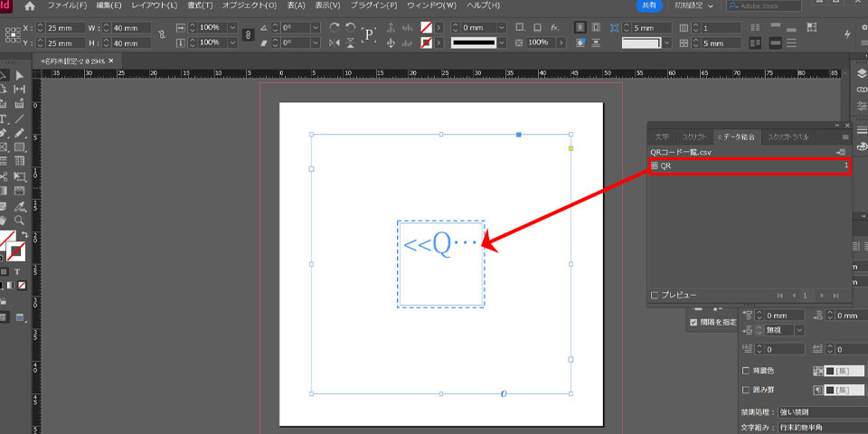This screenshot has height=434, width=868.
Task: Open the 初期設定 workspace dropdown
Action: pyautogui.click(x=695, y=6)
